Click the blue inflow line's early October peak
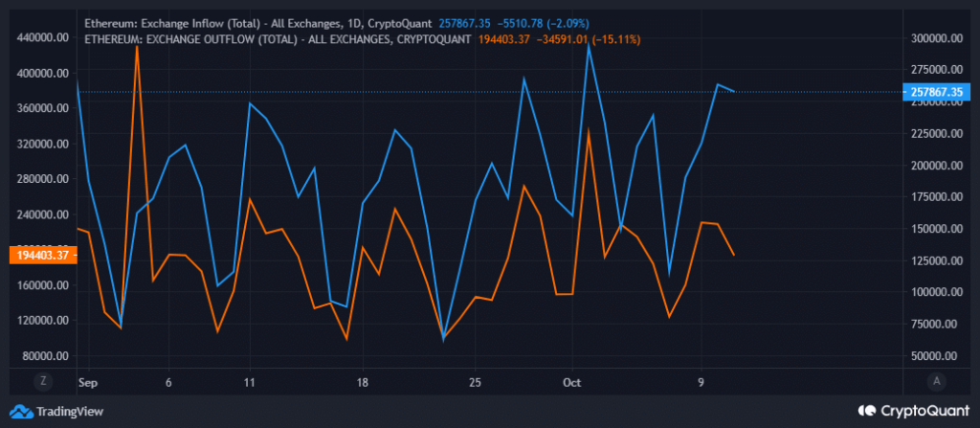The image size is (980, 428). [589, 44]
